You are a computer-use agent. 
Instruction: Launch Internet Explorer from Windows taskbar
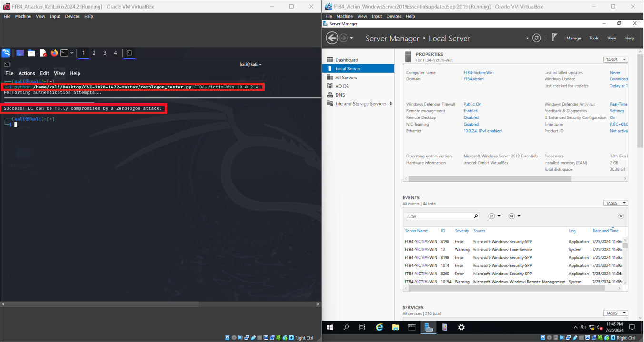point(379,327)
